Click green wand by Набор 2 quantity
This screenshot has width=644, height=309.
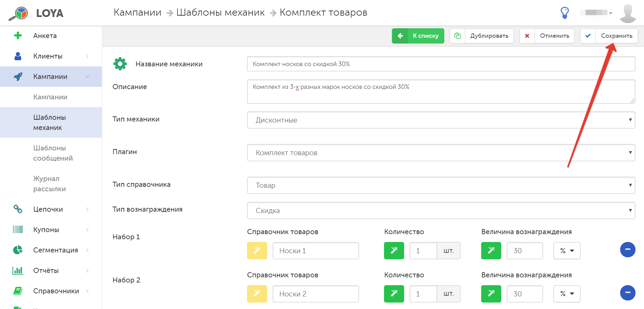[x=394, y=294]
